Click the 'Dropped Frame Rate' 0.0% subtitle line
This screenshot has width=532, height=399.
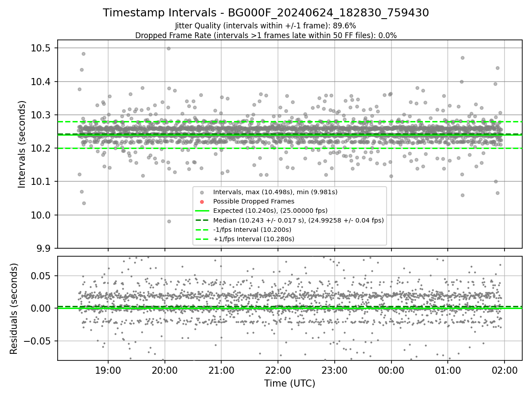[x=266, y=35]
